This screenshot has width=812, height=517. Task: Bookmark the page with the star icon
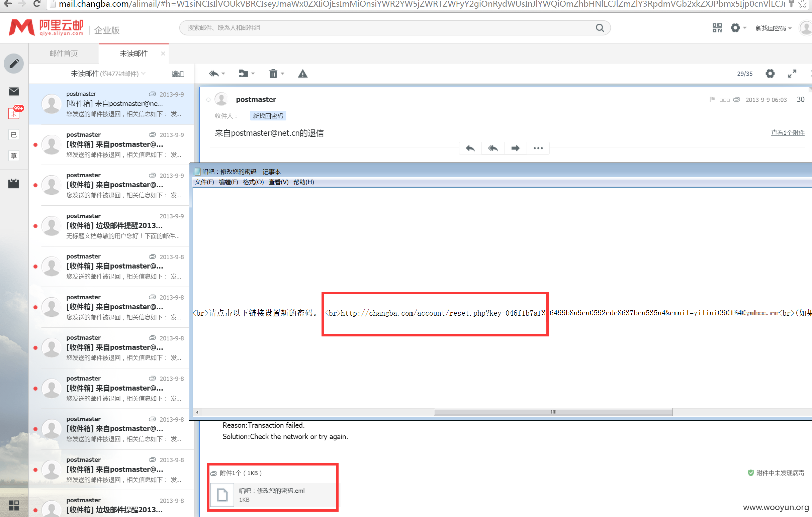coord(803,4)
